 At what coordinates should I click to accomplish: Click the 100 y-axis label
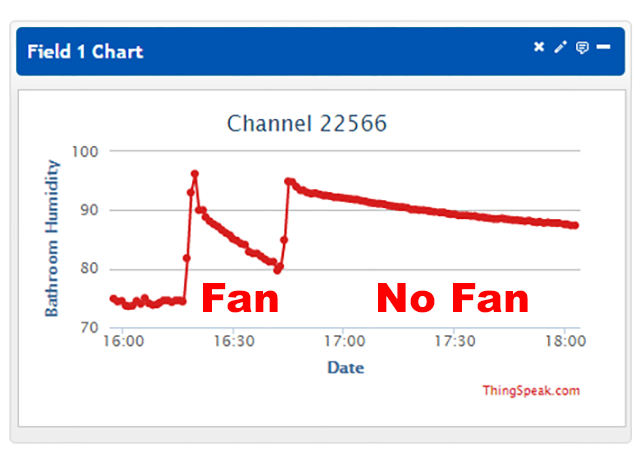click(x=85, y=152)
